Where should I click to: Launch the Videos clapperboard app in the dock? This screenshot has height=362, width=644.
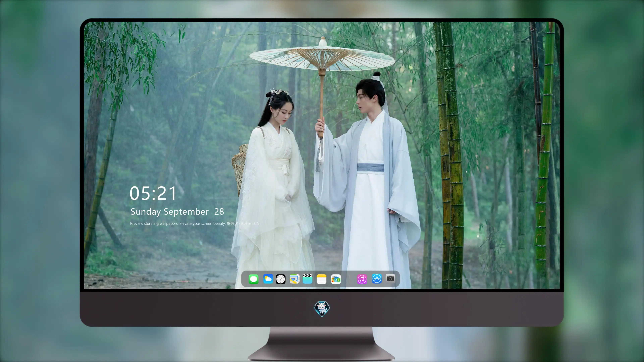coord(308,279)
